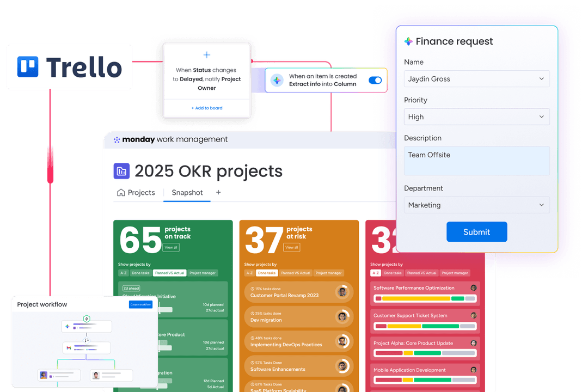
Task: Click the woman's avatar in workflow bottom-left node
Action: (x=44, y=375)
